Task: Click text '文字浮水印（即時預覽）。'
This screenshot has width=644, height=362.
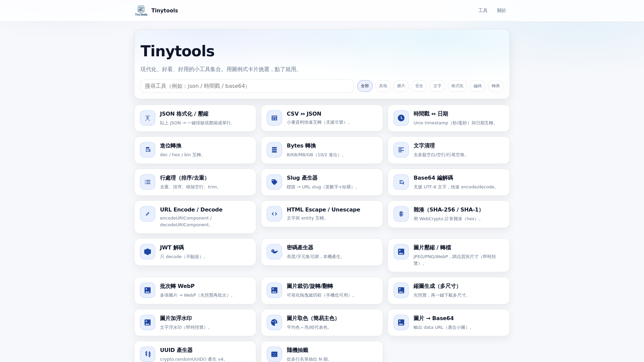Action: [x=186, y=327]
